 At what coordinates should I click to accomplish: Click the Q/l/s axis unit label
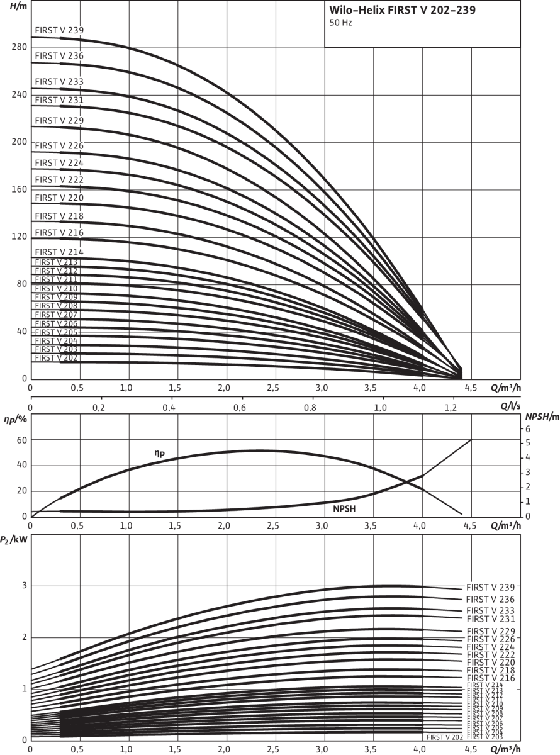click(515, 407)
